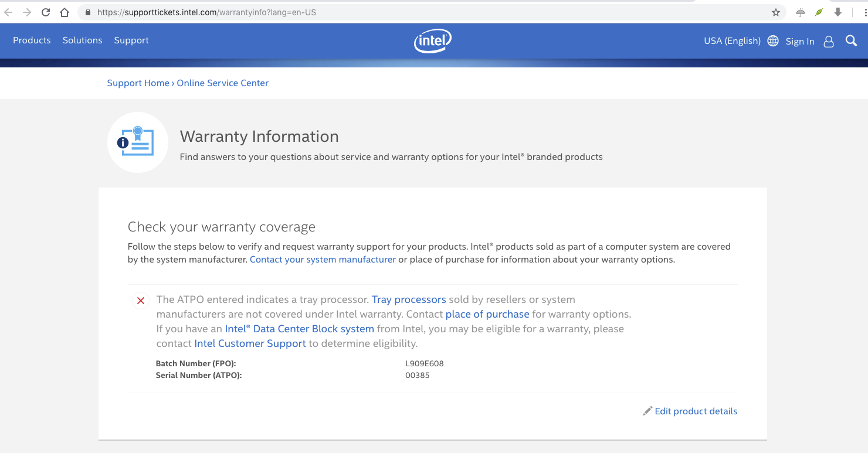Click Serial Number (ATPO) label
Screen dimensions: 868x453
click(199, 375)
